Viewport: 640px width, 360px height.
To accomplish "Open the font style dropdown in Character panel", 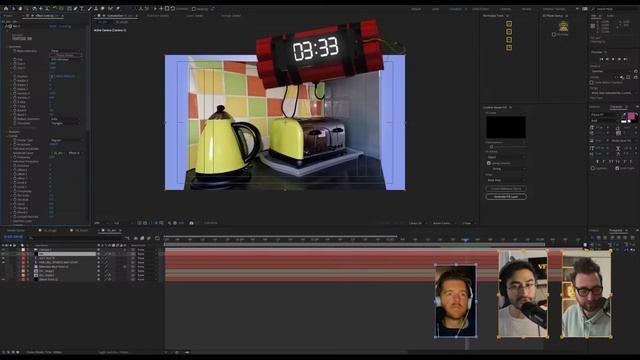I will click(604, 120).
